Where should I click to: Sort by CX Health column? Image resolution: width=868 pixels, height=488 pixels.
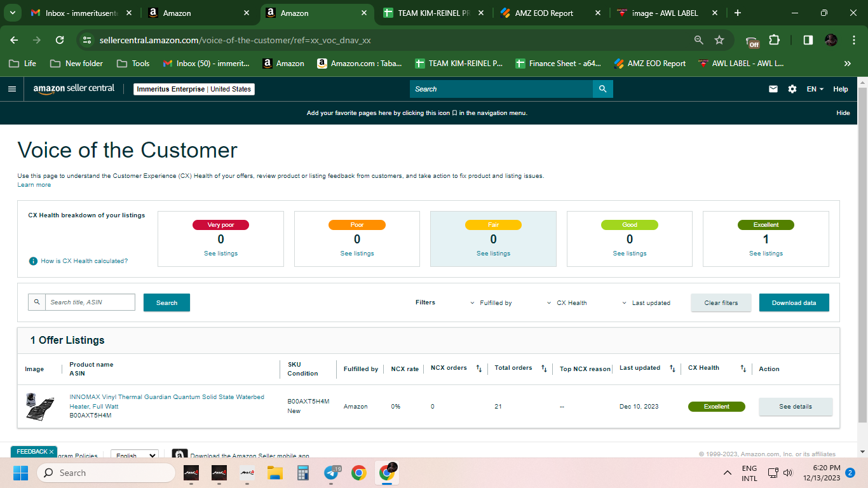743,369
